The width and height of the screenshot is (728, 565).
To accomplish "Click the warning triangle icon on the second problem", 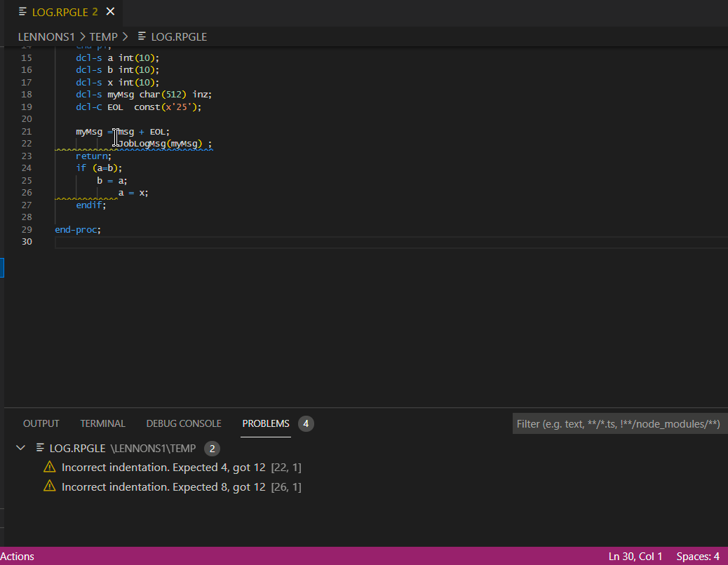I will [49, 486].
